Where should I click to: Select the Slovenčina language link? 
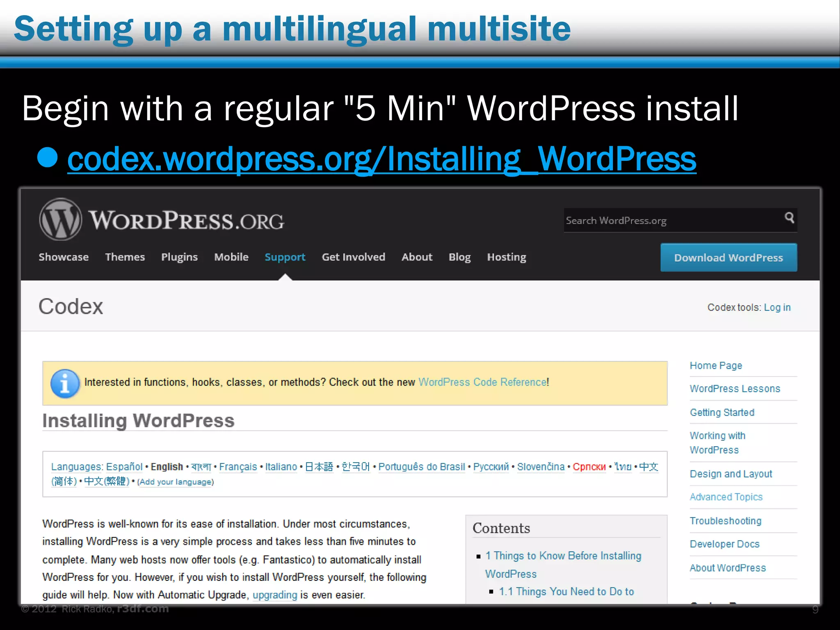pos(541,467)
